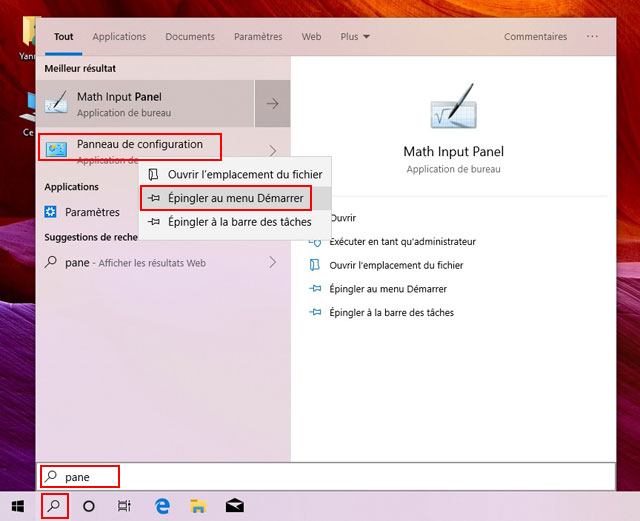The image size is (640, 521).
Task: Expand chevron next to Panneau de configuration
Action: [x=273, y=151]
